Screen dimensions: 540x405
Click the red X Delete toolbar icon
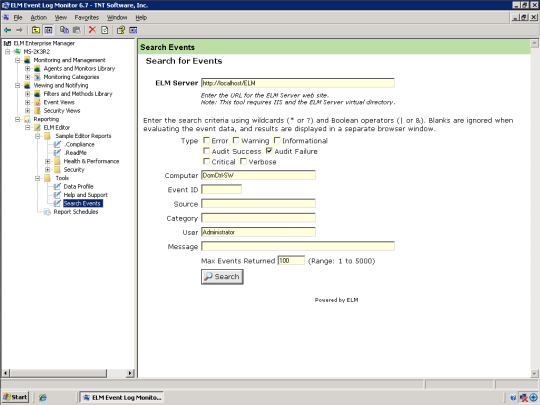92,30
